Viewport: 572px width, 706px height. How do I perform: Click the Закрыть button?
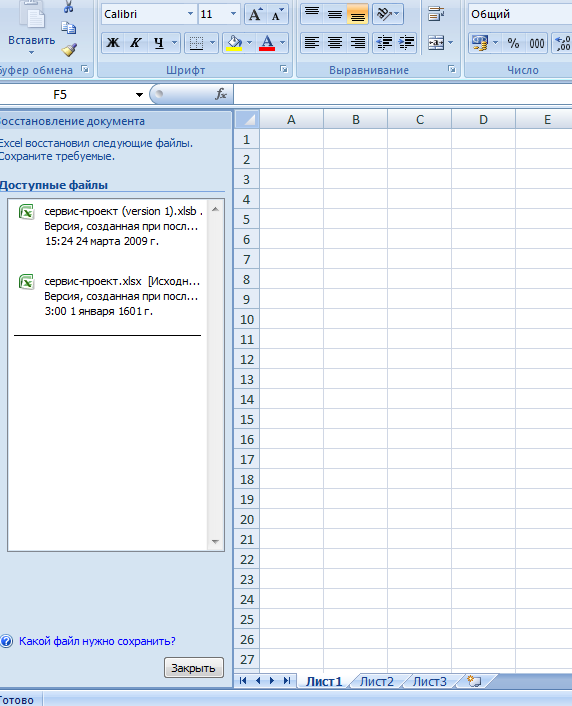point(194,668)
